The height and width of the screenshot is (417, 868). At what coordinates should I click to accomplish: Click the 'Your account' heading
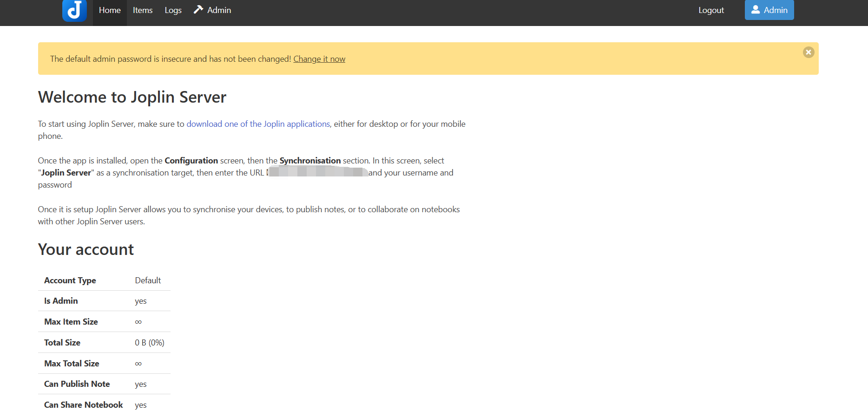tap(86, 249)
